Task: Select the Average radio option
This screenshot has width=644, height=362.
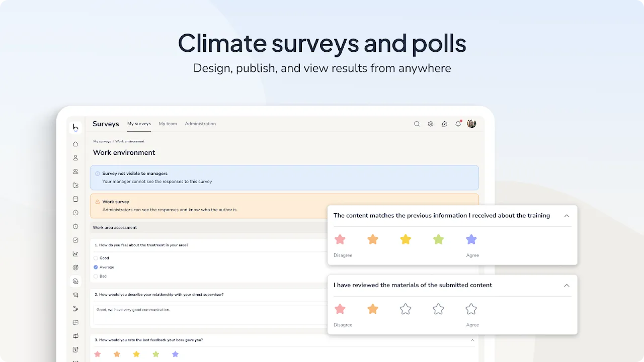Action: click(96, 267)
